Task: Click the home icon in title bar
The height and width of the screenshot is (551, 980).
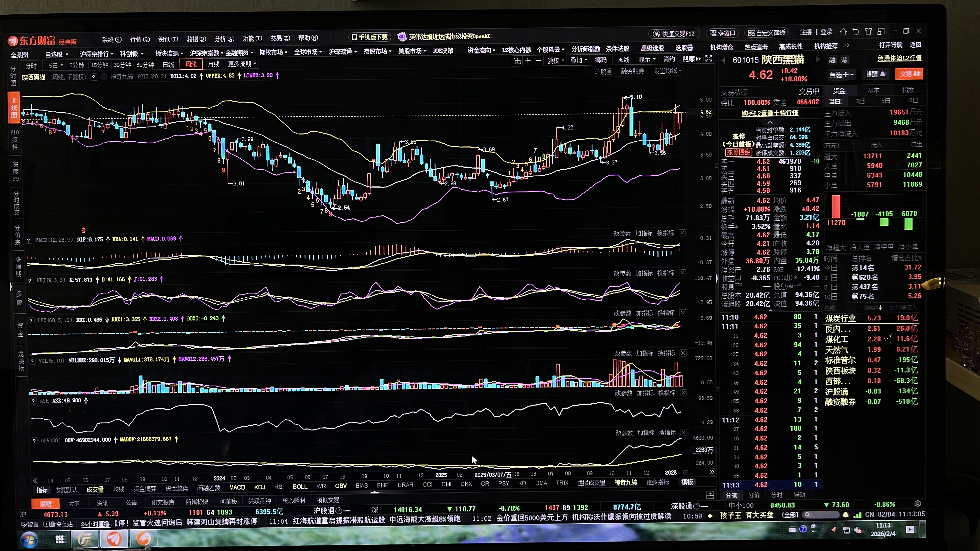Action: [x=843, y=32]
